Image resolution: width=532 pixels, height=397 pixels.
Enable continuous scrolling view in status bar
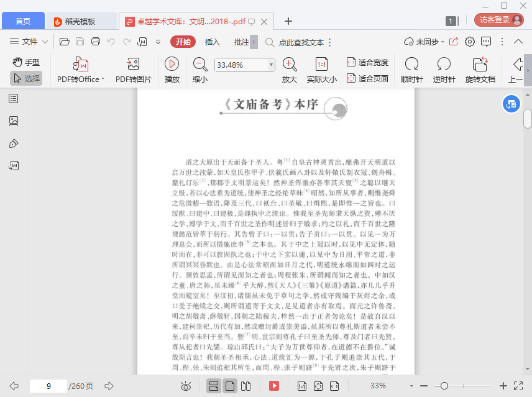click(214, 386)
